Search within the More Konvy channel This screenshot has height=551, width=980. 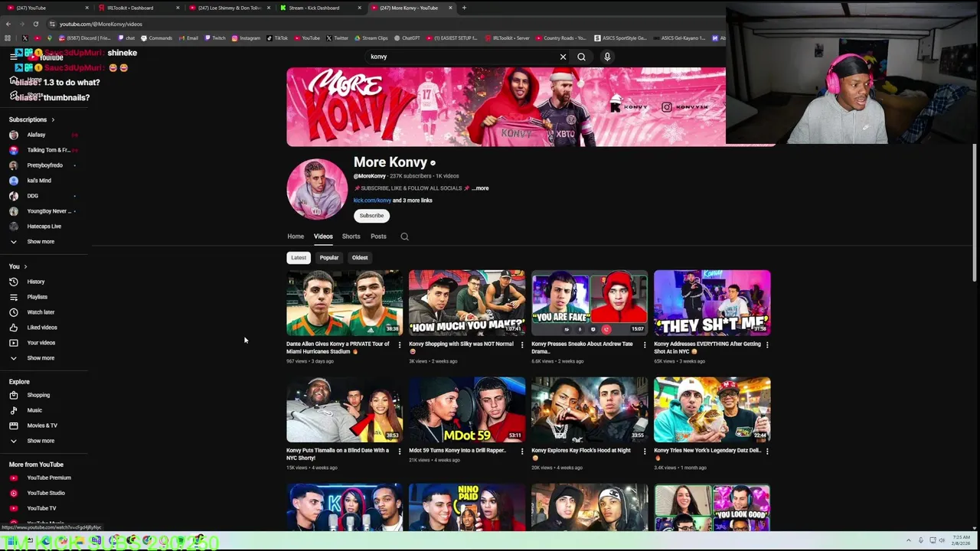404,236
